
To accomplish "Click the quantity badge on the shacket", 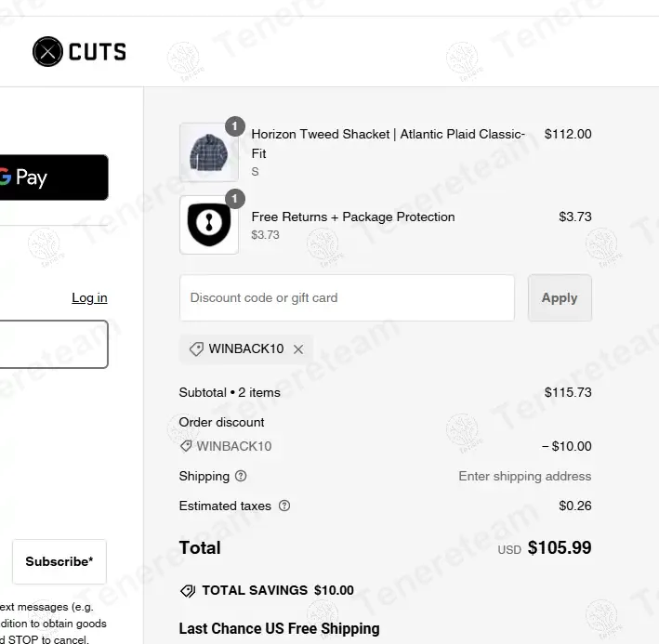I will [235, 126].
